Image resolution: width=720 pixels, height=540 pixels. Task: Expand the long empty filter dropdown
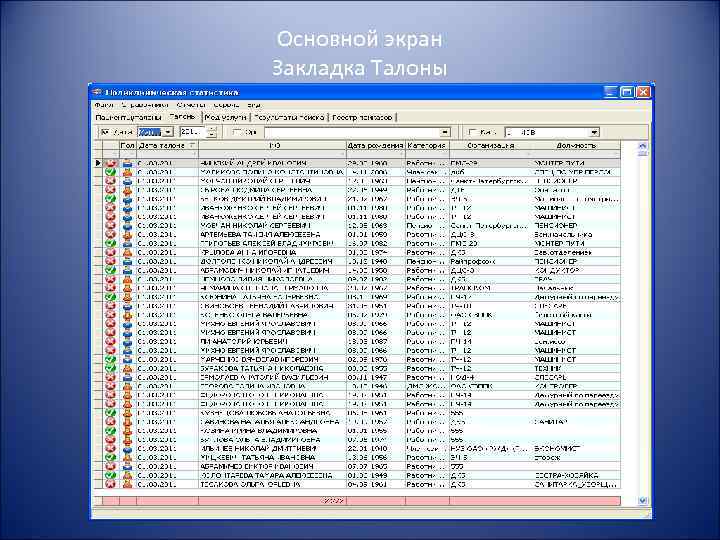point(444,132)
